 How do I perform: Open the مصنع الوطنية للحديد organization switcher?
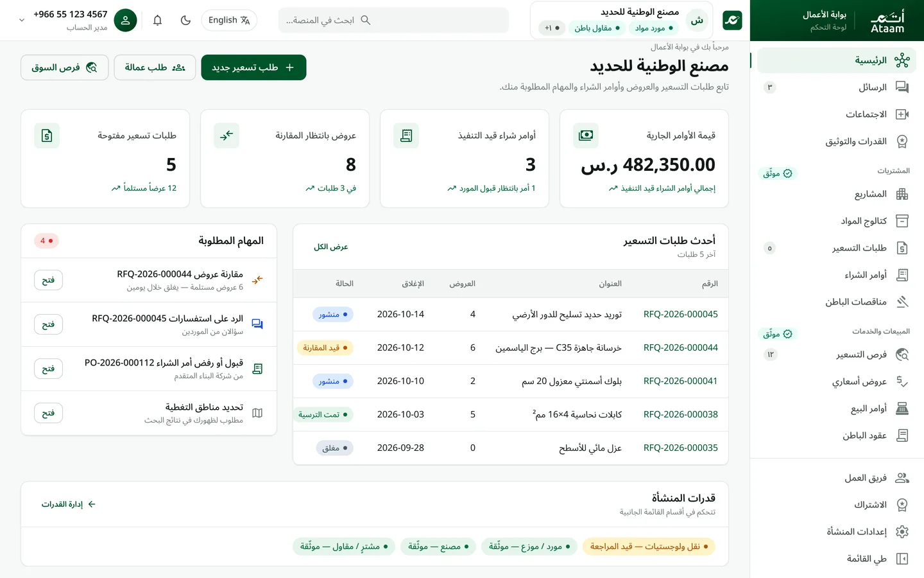[x=621, y=20]
